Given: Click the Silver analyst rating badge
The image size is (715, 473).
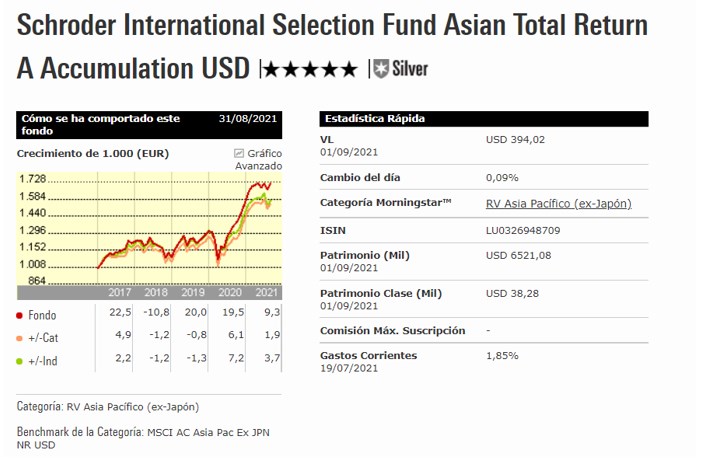Looking at the screenshot, I should tap(401, 69).
